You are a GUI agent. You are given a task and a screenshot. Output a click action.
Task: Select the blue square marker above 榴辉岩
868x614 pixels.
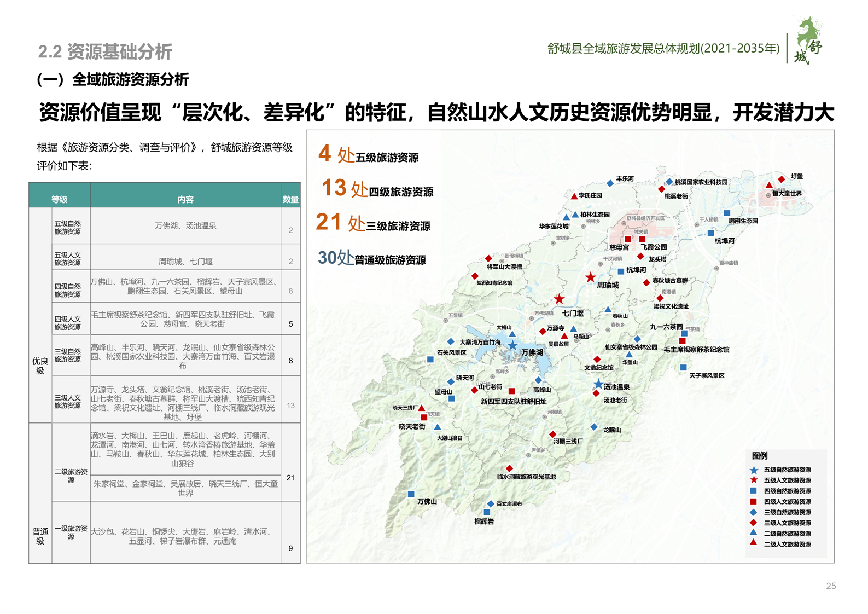487,512
